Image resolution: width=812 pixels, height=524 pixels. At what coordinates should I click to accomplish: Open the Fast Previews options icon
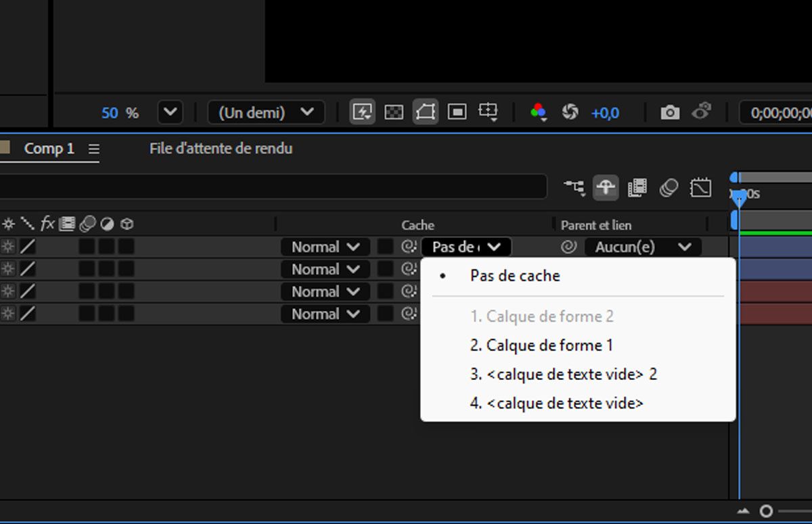pyautogui.click(x=363, y=112)
